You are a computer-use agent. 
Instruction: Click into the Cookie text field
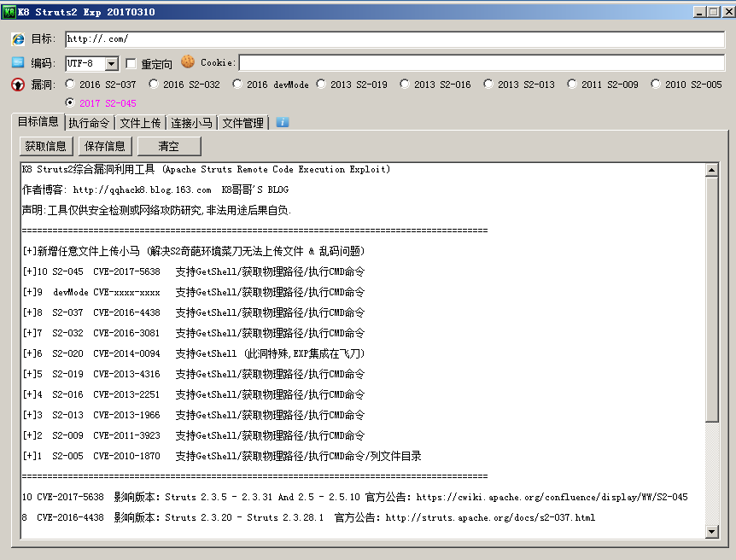coord(482,63)
